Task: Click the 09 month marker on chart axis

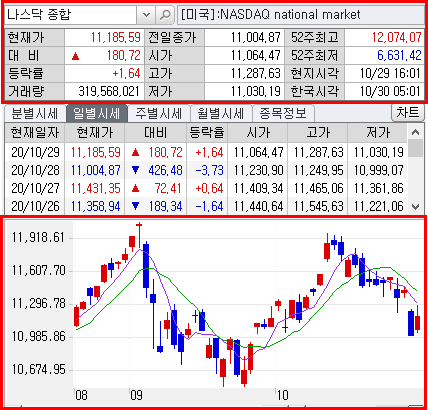Action: click(136, 395)
